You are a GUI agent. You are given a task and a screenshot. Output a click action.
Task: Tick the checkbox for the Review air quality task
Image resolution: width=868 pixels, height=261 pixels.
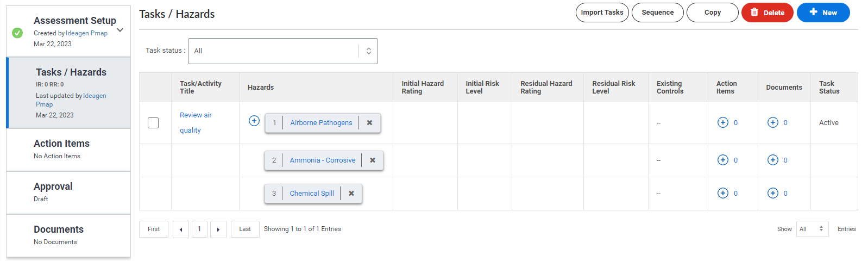153,123
